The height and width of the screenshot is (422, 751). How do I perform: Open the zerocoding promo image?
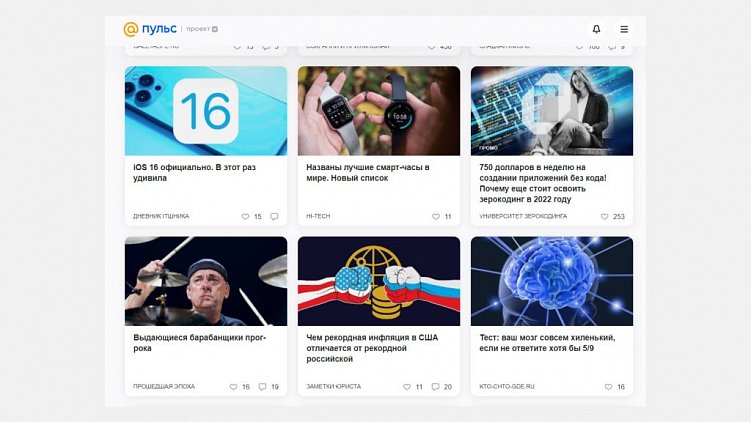tap(552, 111)
